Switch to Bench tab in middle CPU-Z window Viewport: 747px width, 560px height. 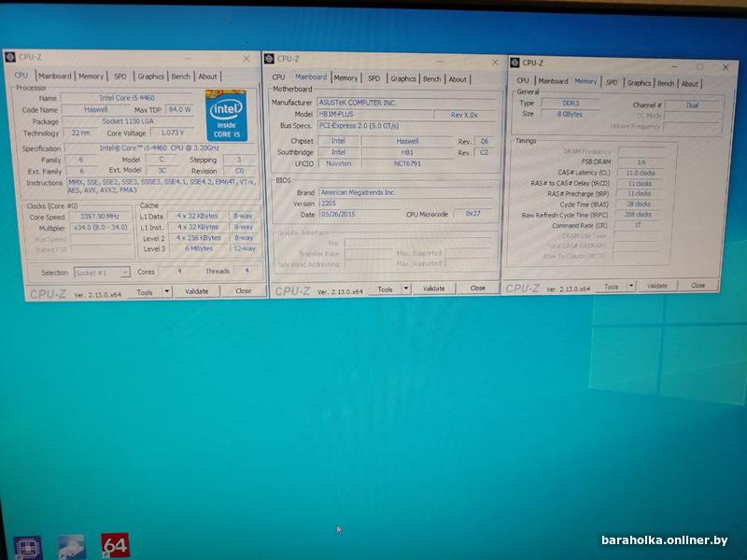[x=431, y=79]
